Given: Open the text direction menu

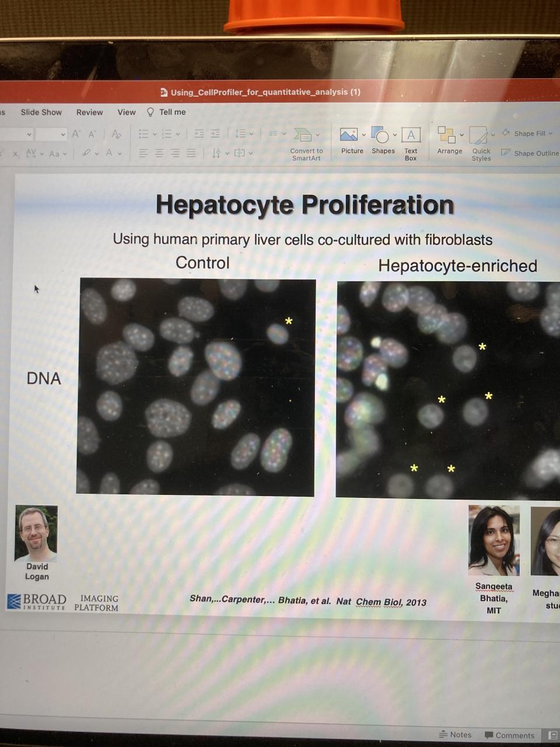Looking at the screenshot, I should tap(220, 153).
